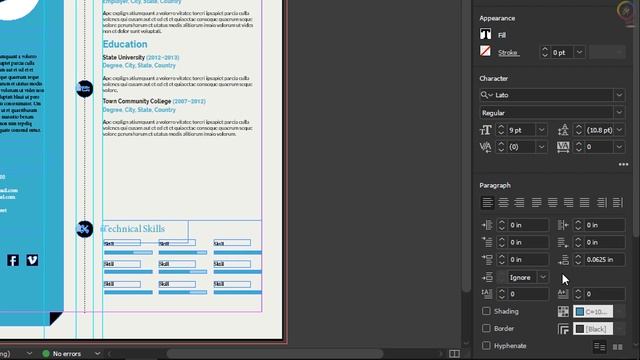Image resolution: width=640 pixels, height=360 pixels.
Task: Open the Lato font family dropdown
Action: pyautogui.click(x=619, y=95)
